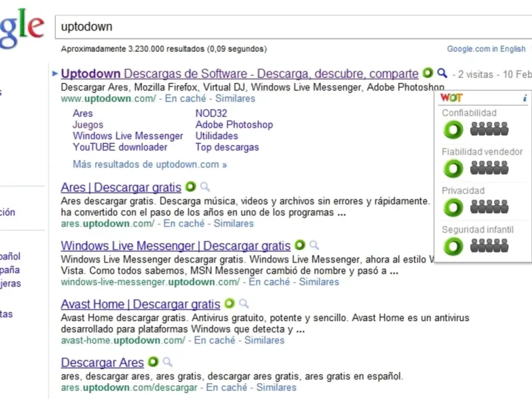Viewport: 532px width, 399px height.
Task: Click the Seguridad infantil label
Action: click(477, 229)
